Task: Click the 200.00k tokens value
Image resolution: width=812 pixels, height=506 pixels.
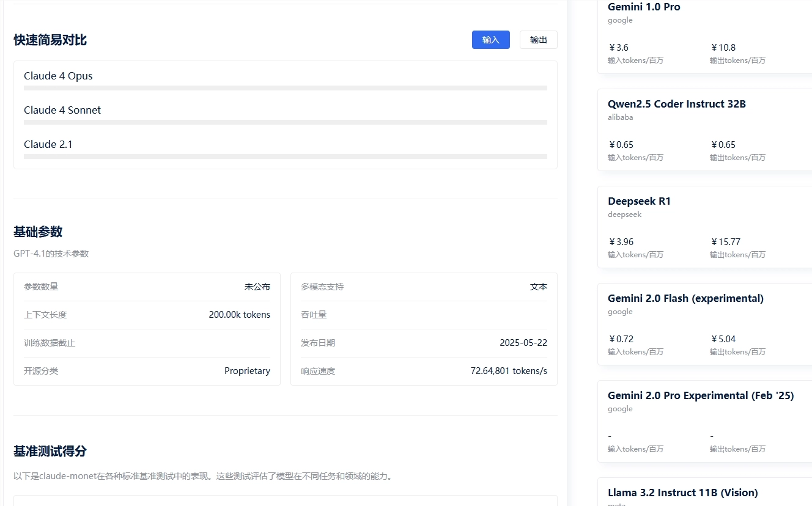Action: [239, 315]
